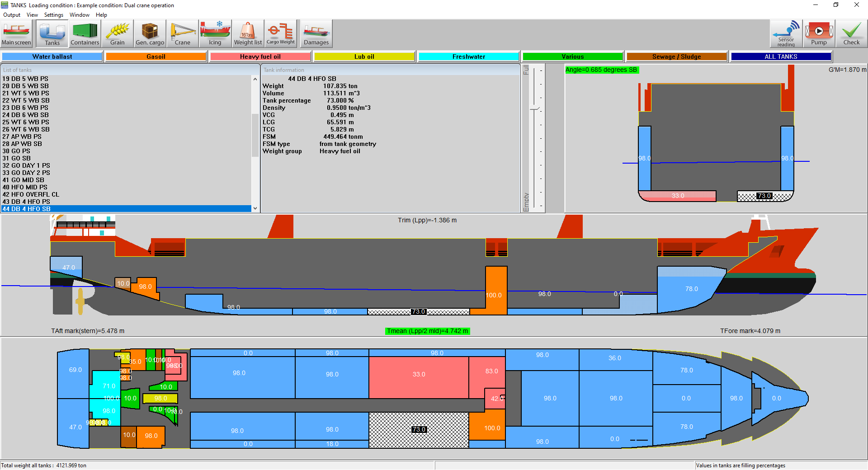
Task: Open the Settings menu
Action: click(x=54, y=15)
